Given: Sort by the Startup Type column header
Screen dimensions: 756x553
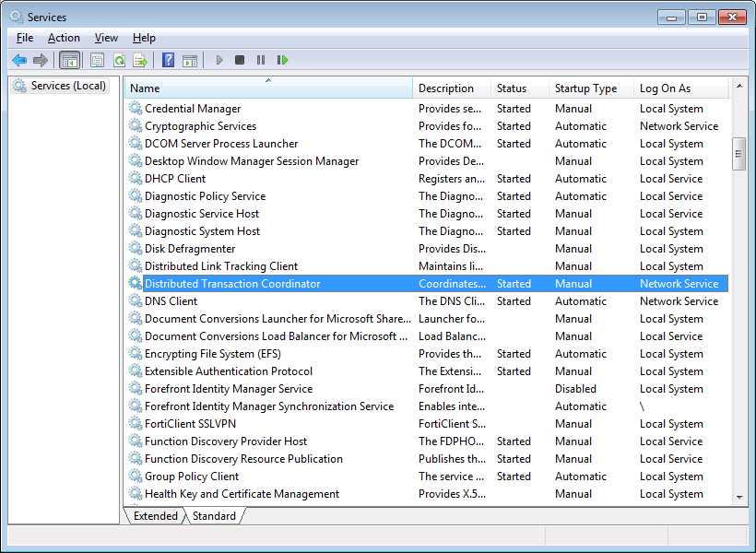Looking at the screenshot, I should tap(592, 88).
